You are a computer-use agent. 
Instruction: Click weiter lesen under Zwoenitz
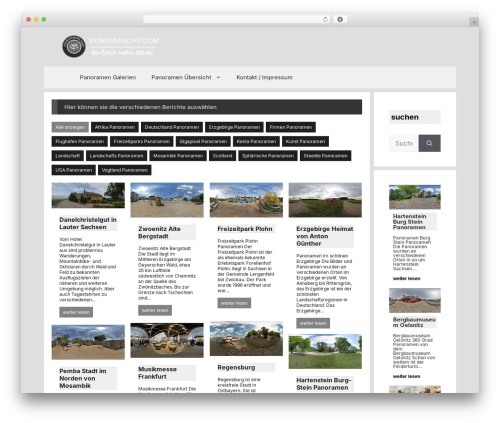[x=155, y=310]
